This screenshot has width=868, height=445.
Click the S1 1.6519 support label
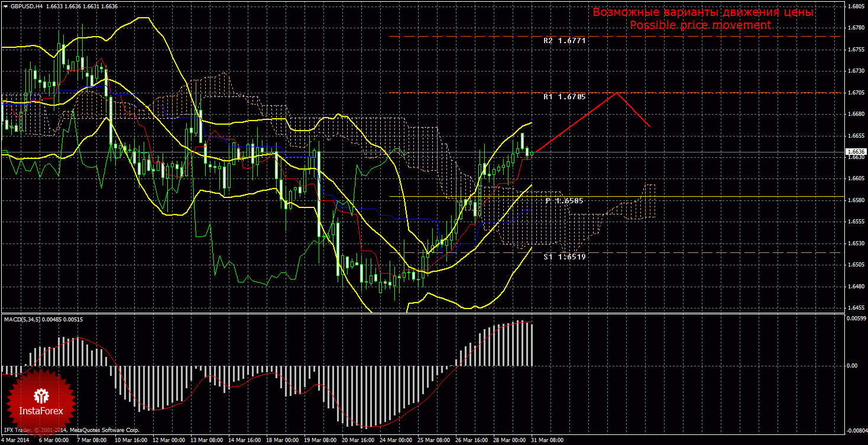[x=564, y=257]
